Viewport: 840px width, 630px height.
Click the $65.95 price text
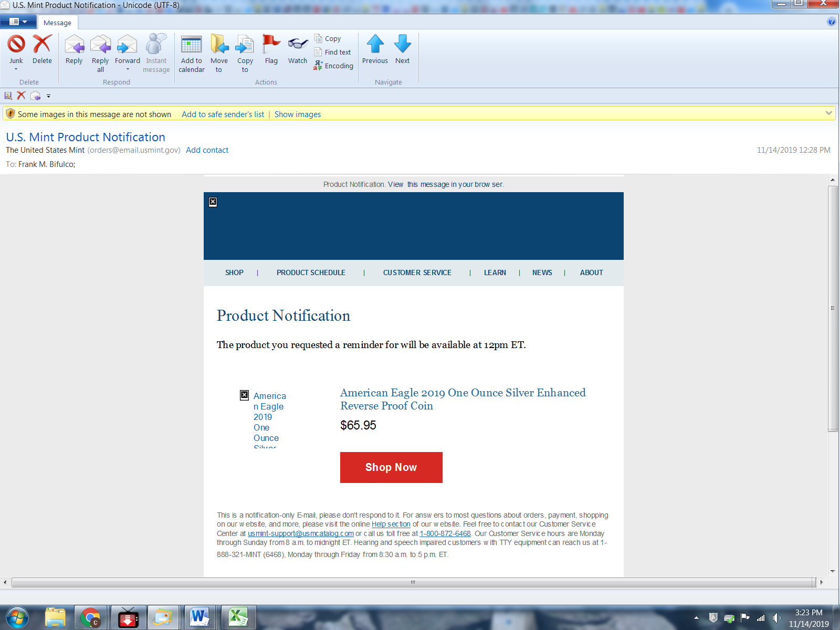tap(358, 425)
